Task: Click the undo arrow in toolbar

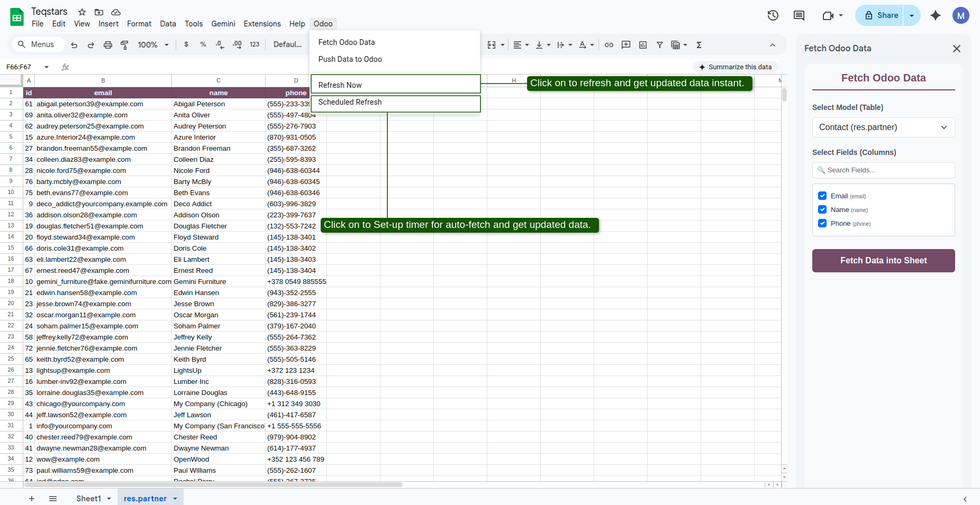Action: (74, 45)
